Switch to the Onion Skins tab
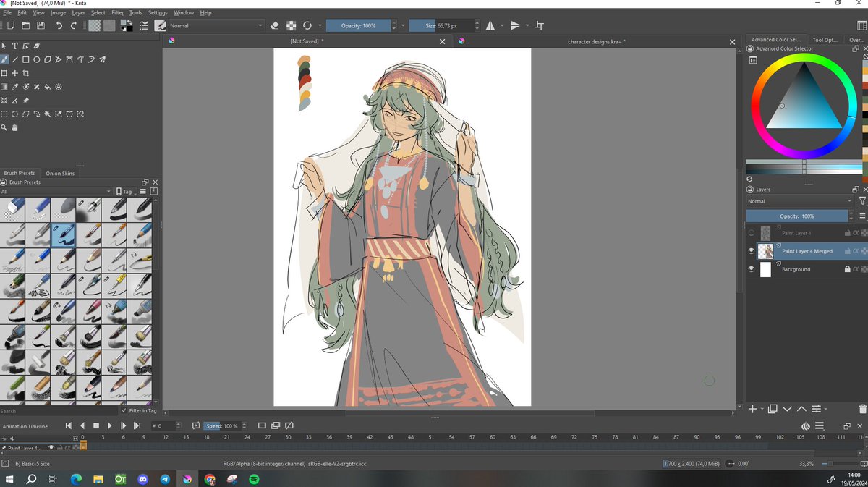The height and width of the screenshot is (487, 868). (59, 173)
